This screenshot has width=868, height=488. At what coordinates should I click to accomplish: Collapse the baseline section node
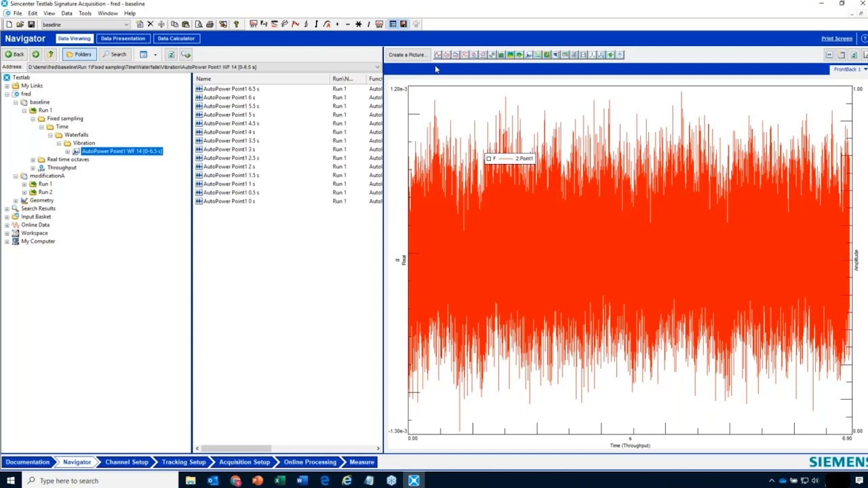16,102
